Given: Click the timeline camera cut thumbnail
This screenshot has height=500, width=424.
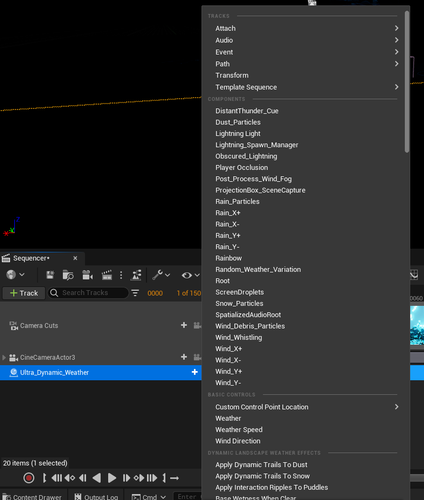Looking at the screenshot, I should [417, 325].
